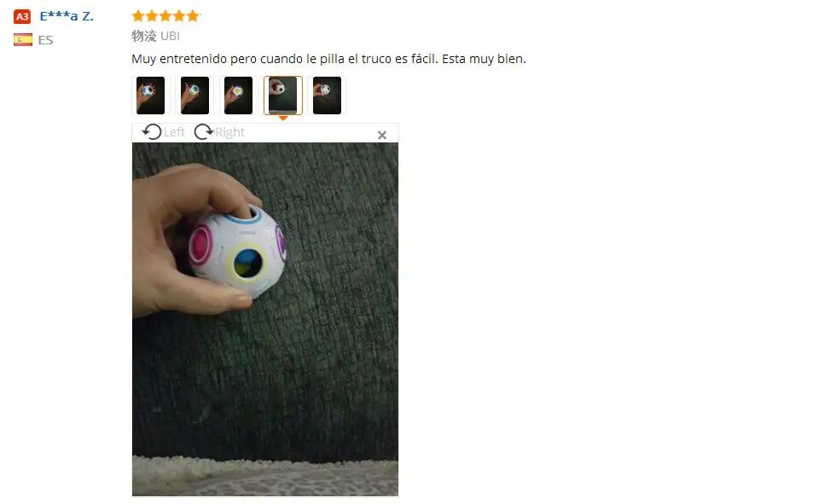
Task: Open the third review photo thumbnail
Action: tap(238, 96)
